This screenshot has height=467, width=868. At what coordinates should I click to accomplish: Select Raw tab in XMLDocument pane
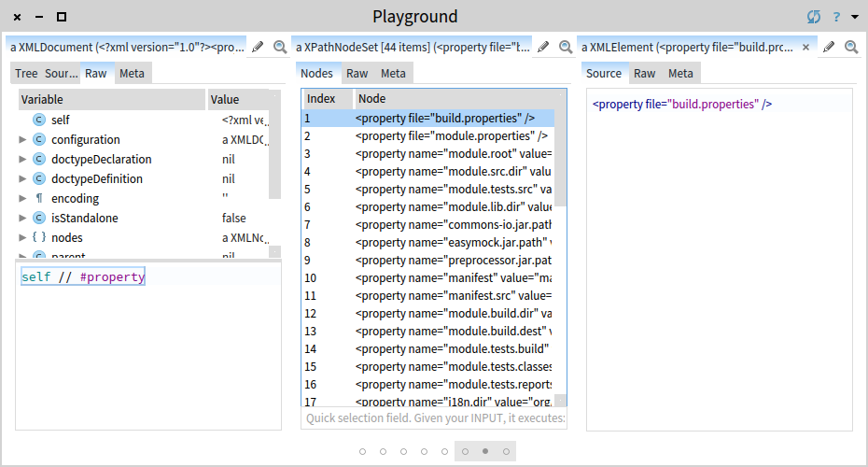(96, 73)
